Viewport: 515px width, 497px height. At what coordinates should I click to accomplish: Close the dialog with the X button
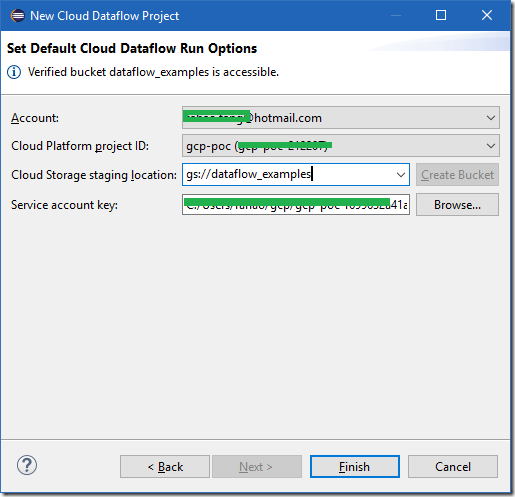487,15
